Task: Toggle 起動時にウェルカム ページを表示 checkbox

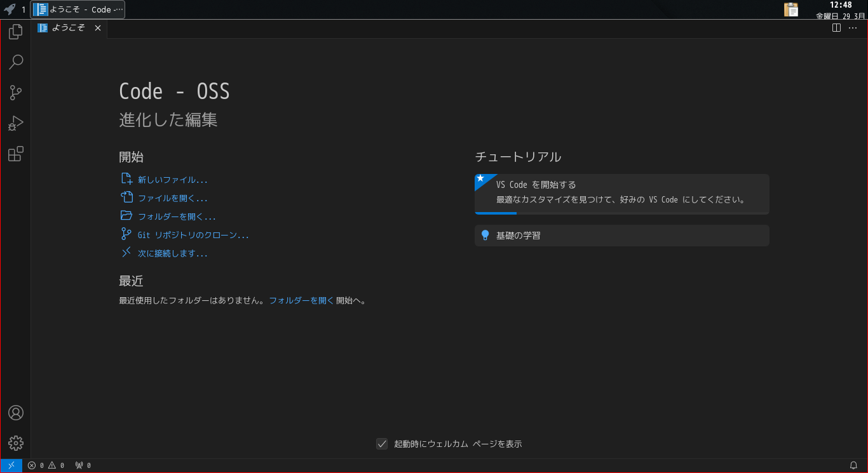Action: coord(382,444)
